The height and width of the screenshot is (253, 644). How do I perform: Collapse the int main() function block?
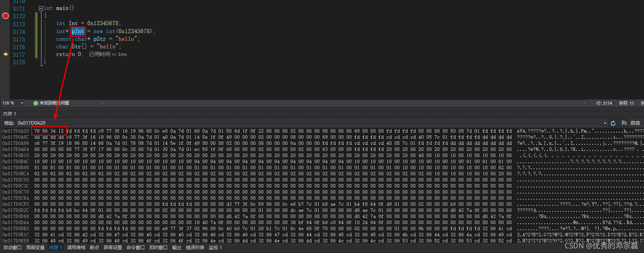click(x=41, y=8)
